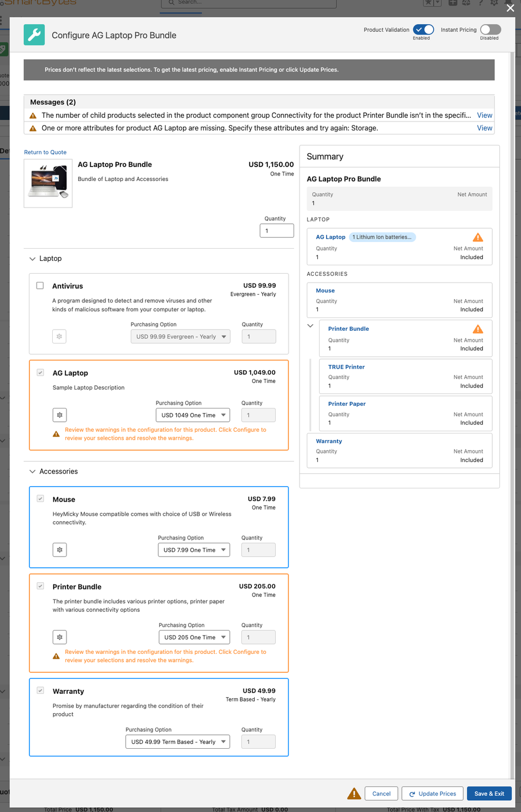Click the Update Prices button
Screen dimensions: 521x812
[x=432, y=794]
